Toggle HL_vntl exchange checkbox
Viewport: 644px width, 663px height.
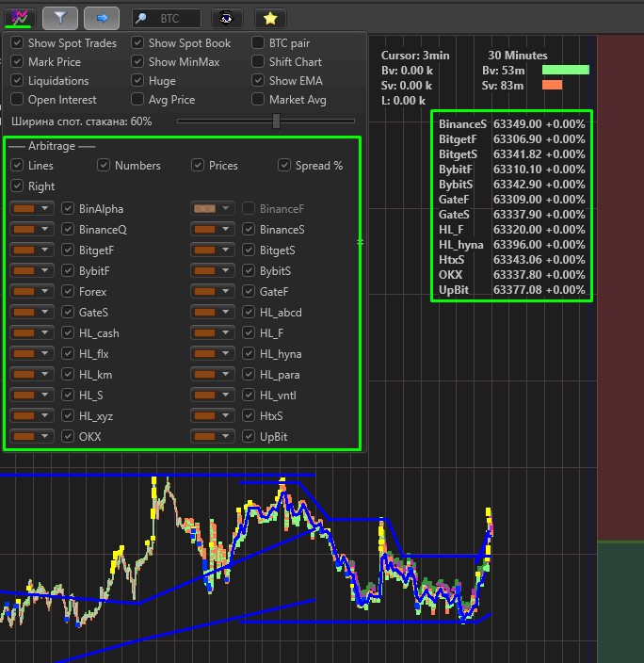(249, 395)
